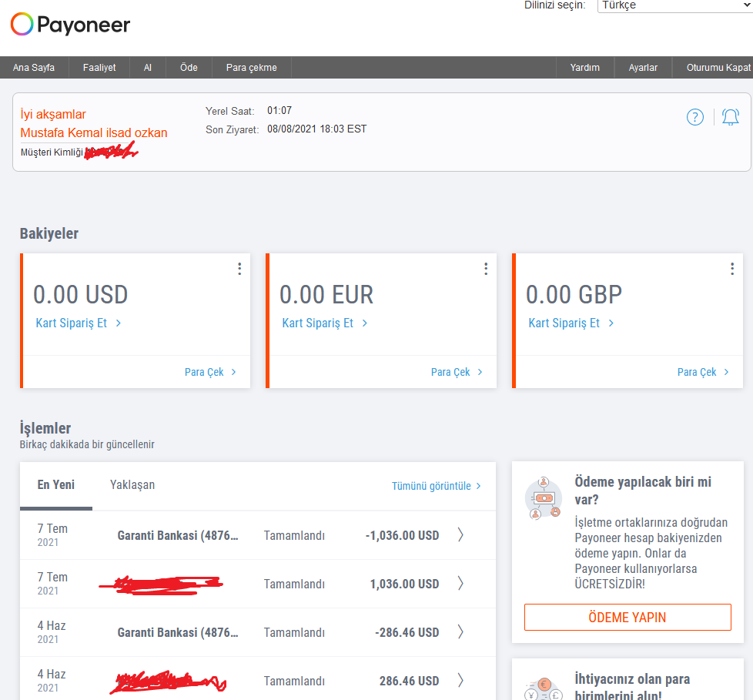The width and height of the screenshot is (753, 700).
Task: Open the language dropdown showing Türkçe
Action: 675,5
